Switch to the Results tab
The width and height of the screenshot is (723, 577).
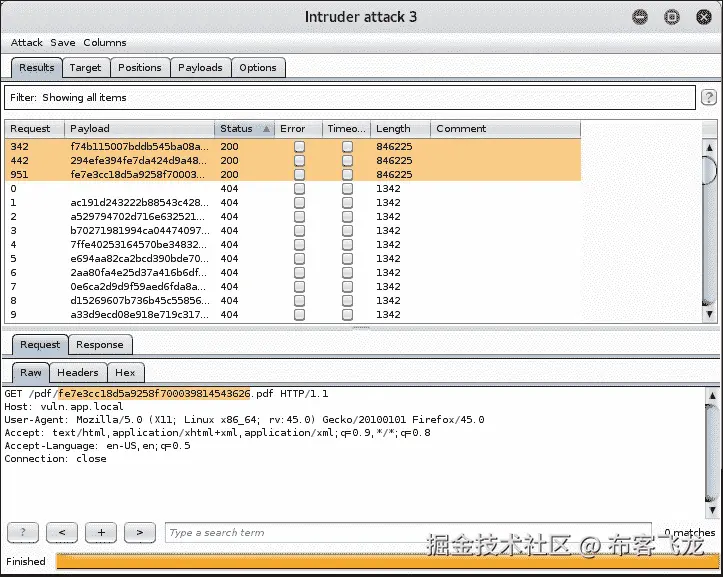36,67
